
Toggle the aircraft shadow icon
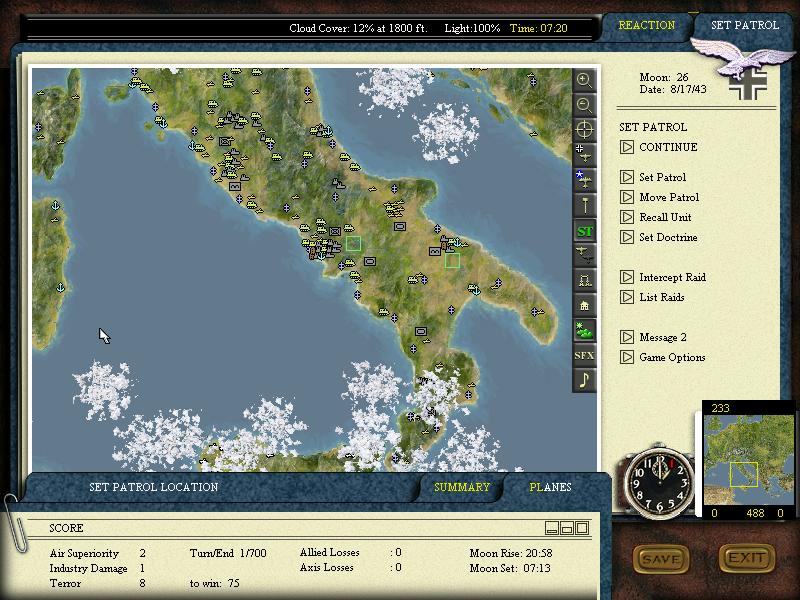[584, 255]
